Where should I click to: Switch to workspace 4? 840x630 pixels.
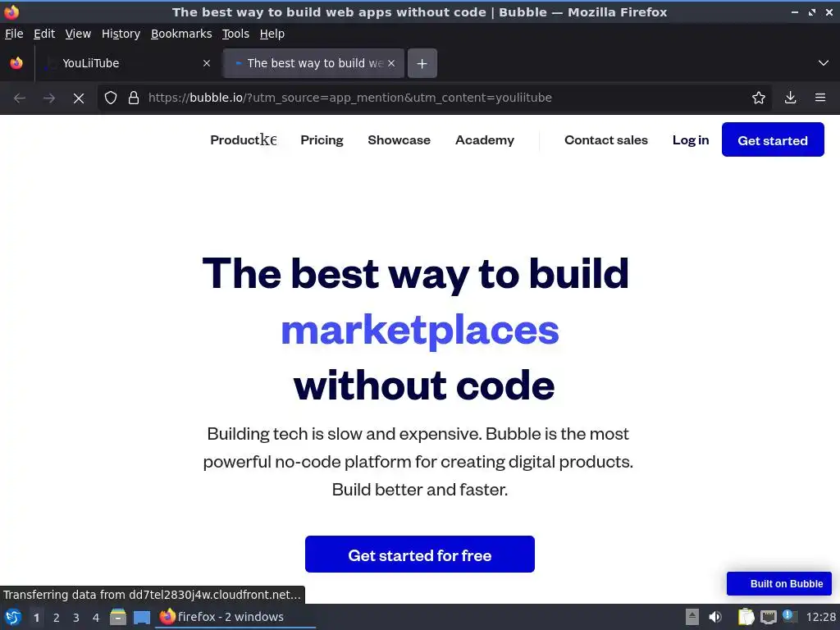pos(96,618)
